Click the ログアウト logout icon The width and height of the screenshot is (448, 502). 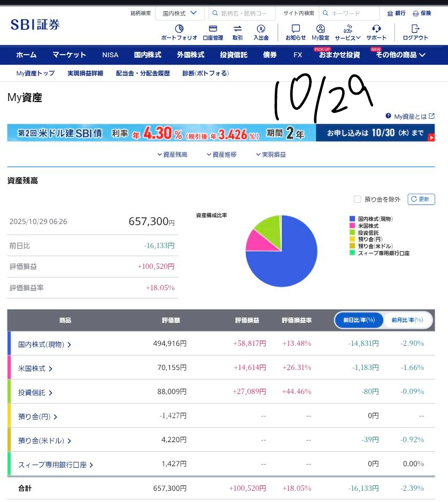(x=415, y=29)
